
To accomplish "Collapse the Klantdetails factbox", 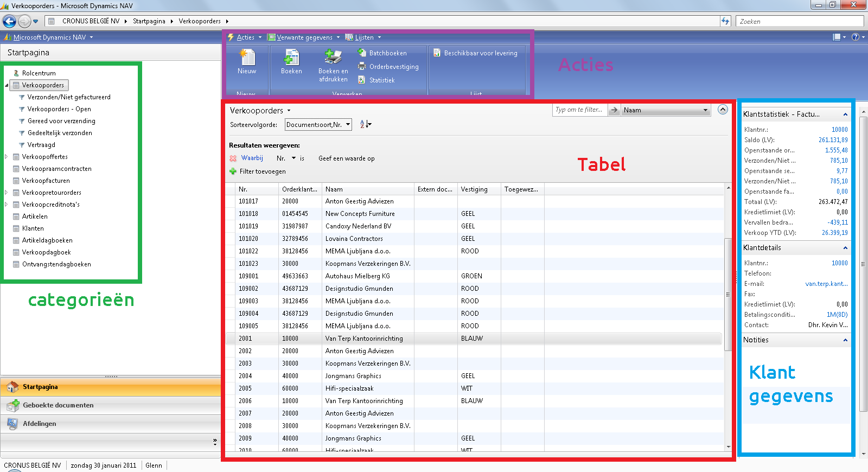I will pyautogui.click(x=845, y=248).
